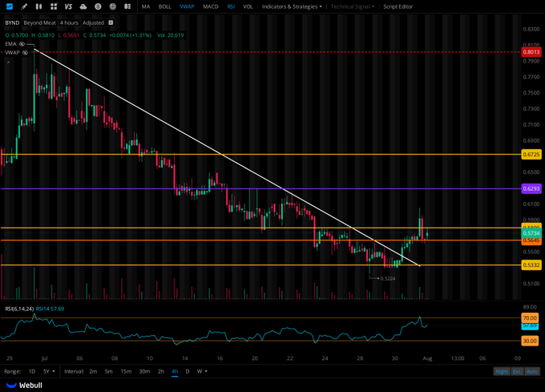The image size is (545, 392).
Task: Click the +0.0074 (+1.31%) change value
Action: click(131, 35)
